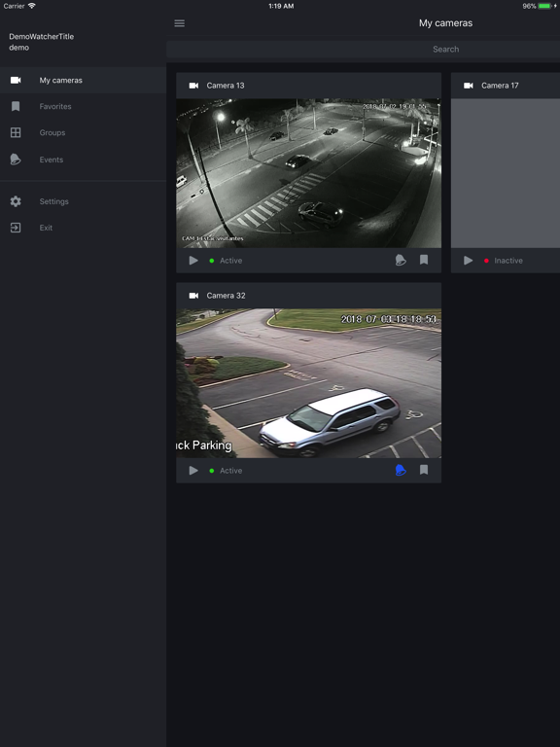Play the Camera 13 stream
Screen dimensions: 560x747
[193, 261]
